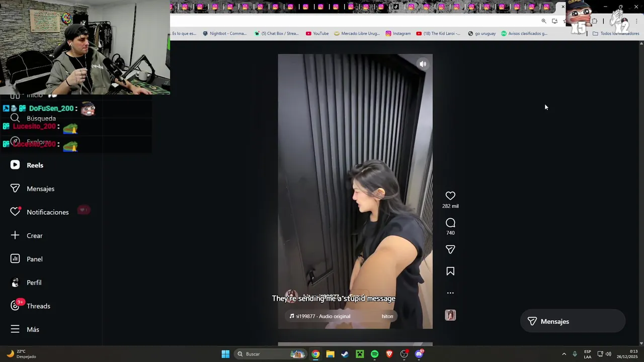Open The Kid Laroi bookmark

(x=438, y=34)
